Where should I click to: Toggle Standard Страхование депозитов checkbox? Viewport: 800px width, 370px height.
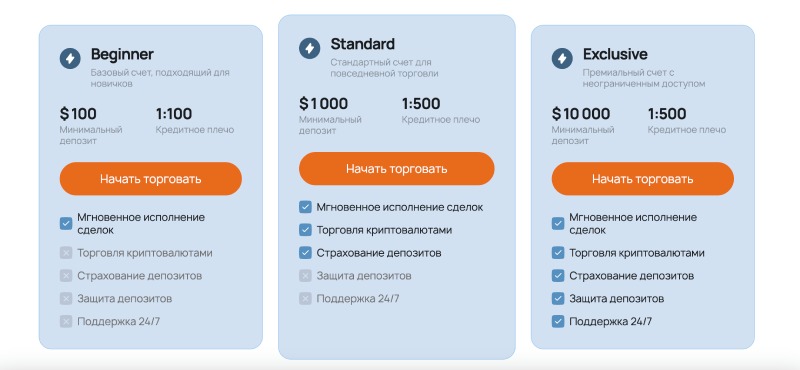[x=305, y=253]
